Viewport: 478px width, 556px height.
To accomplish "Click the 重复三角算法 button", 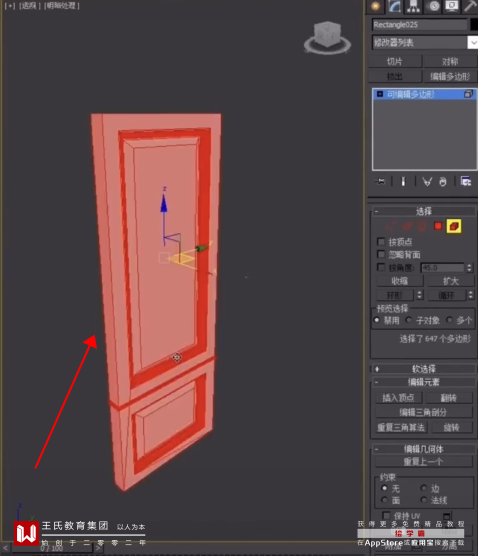I will point(401,427).
